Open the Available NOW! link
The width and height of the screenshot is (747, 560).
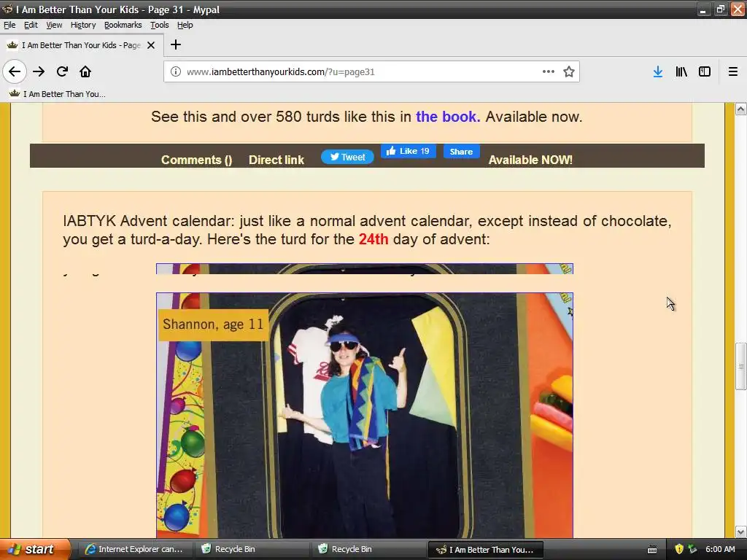click(x=530, y=160)
